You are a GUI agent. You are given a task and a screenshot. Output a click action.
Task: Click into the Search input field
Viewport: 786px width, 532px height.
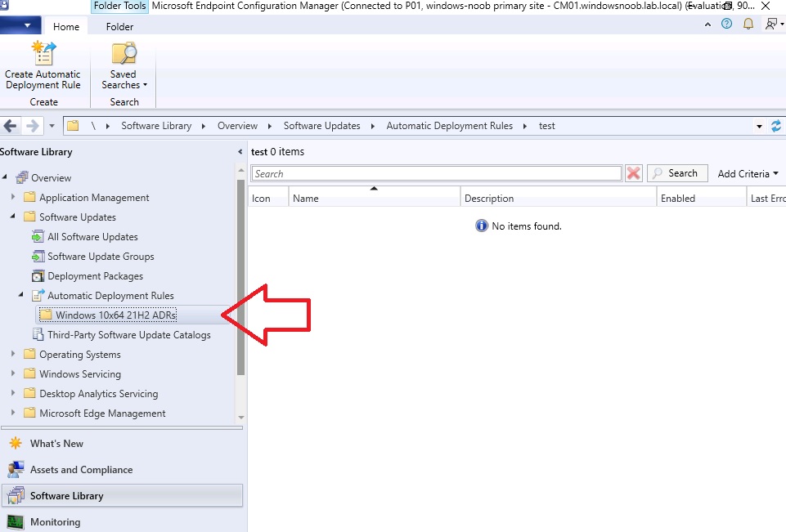[x=437, y=173]
